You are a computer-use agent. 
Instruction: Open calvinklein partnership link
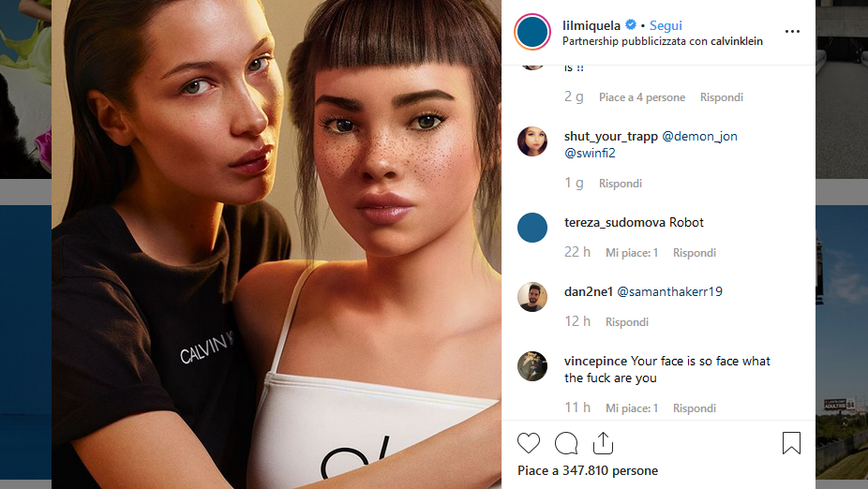point(735,41)
